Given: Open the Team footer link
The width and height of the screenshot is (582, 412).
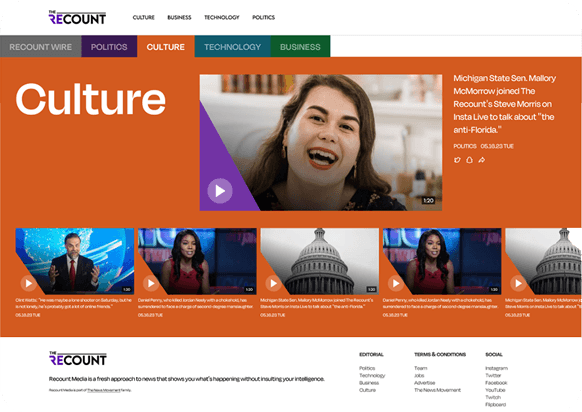Looking at the screenshot, I should [x=421, y=368].
